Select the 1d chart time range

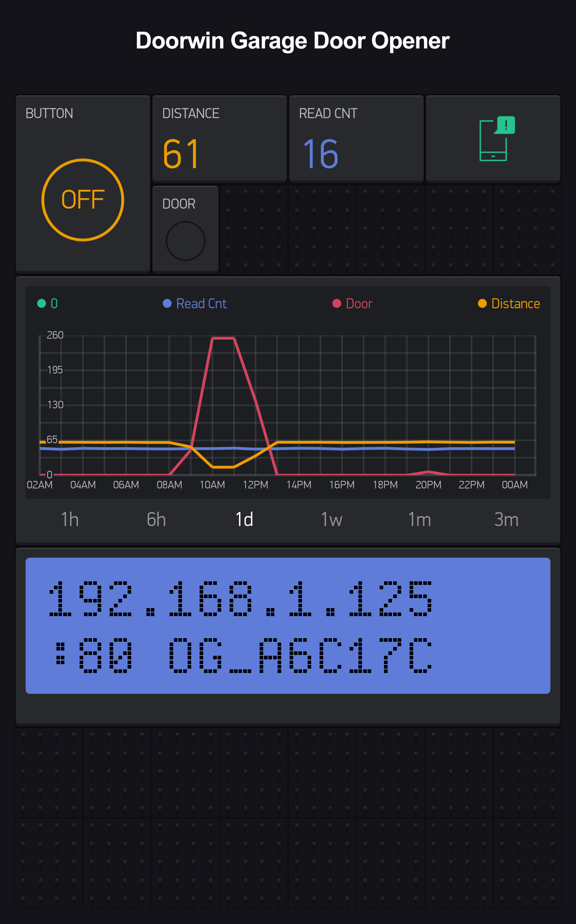pyautogui.click(x=244, y=520)
